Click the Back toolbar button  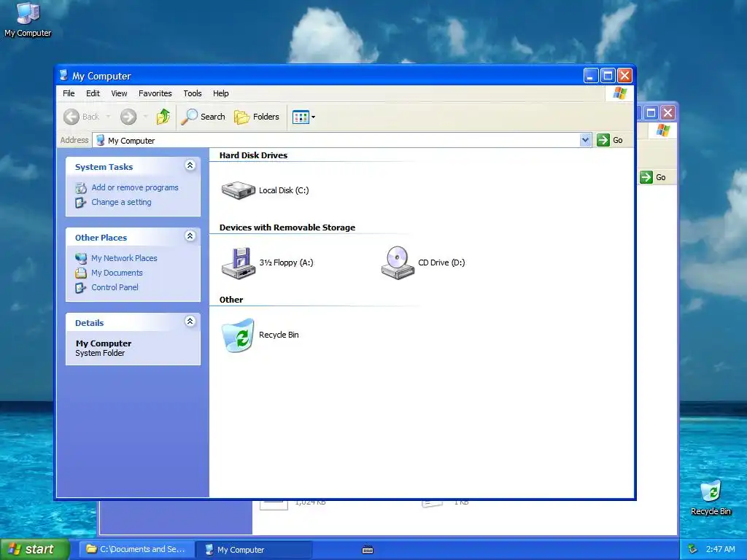[x=82, y=117]
